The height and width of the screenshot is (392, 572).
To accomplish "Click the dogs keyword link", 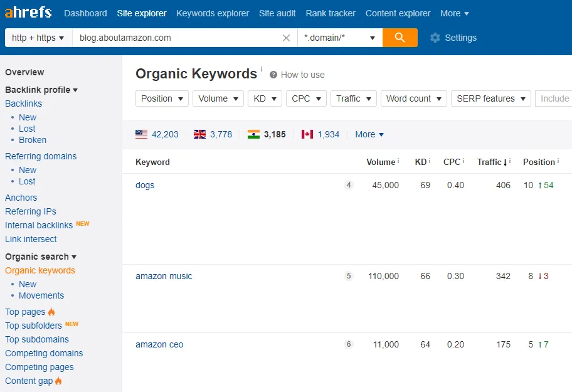I will tap(145, 185).
